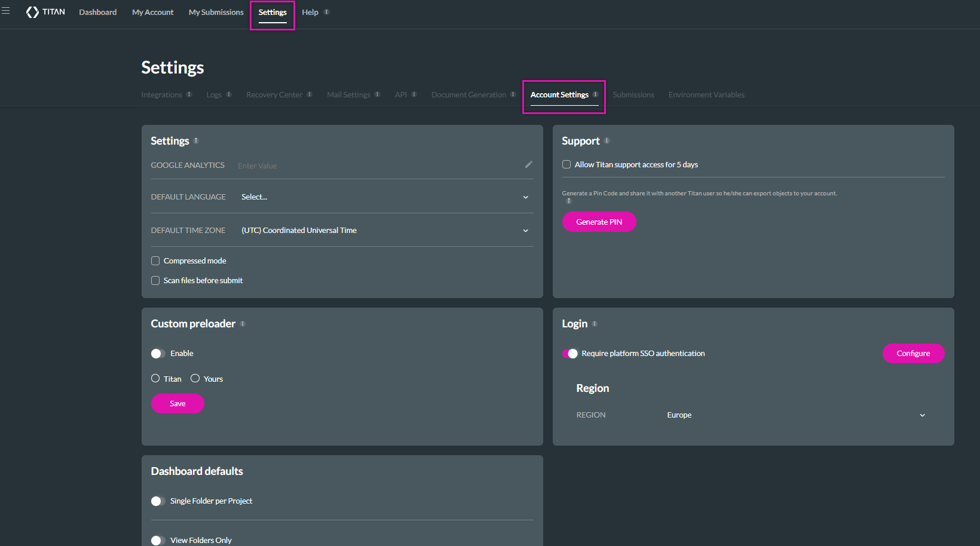The width and height of the screenshot is (980, 546).
Task: Open the hamburger menu icon
Action: pos(6,11)
